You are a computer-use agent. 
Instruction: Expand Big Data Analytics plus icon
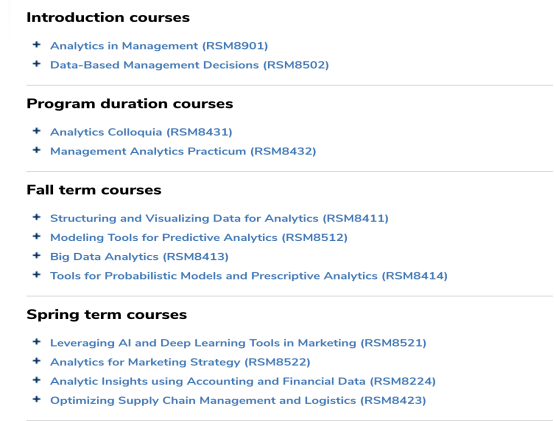point(36,255)
